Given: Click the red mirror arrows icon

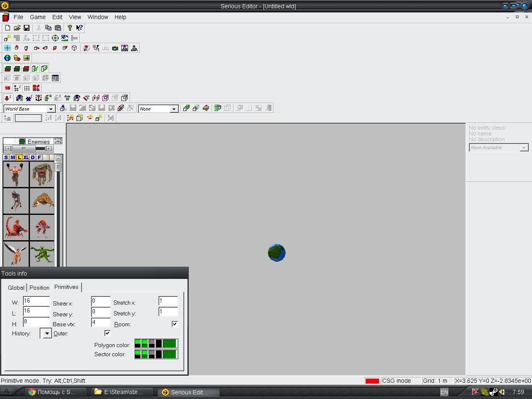Looking at the screenshot, I should (96, 98).
